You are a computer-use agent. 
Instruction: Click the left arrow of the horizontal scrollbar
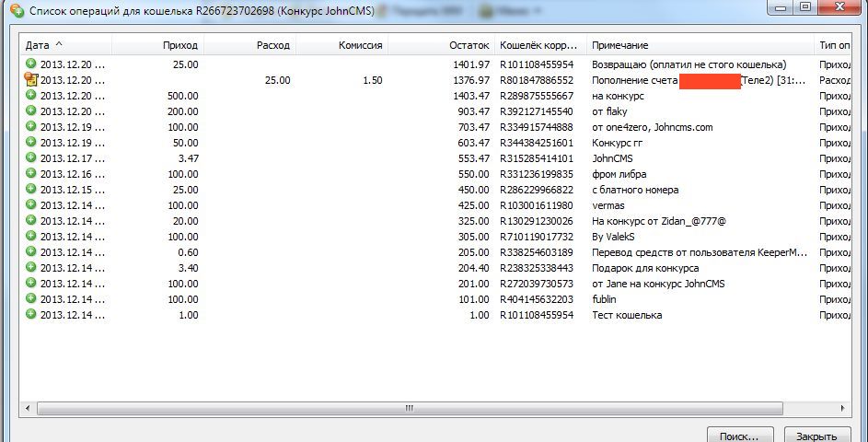pos(28,408)
